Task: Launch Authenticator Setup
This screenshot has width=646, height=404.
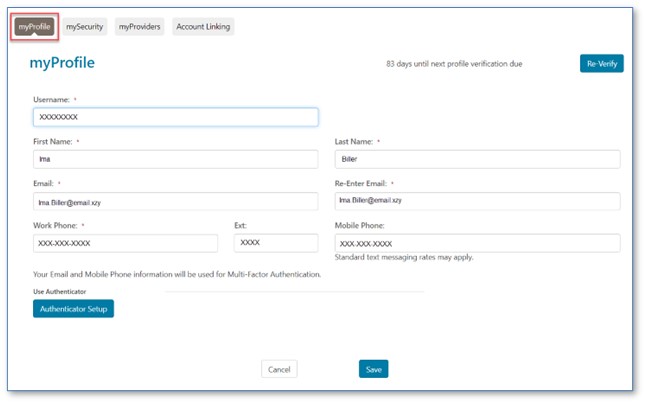Action: [x=73, y=309]
